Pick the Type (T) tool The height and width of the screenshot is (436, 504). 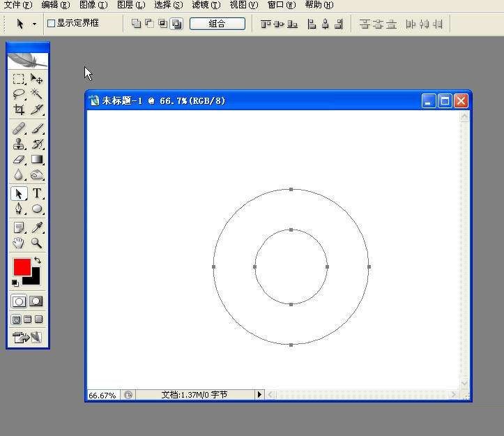(x=37, y=194)
